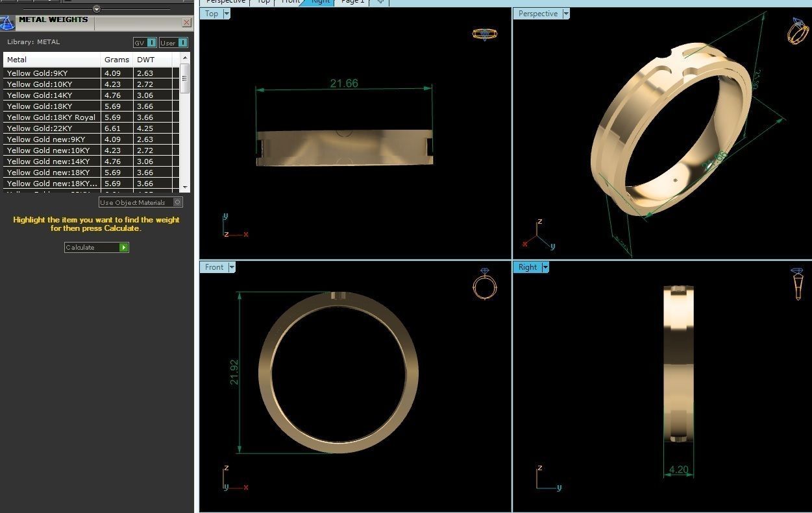The width and height of the screenshot is (812, 513).
Task: Select the Yellow Gold:10KY row
Action: click(x=91, y=84)
